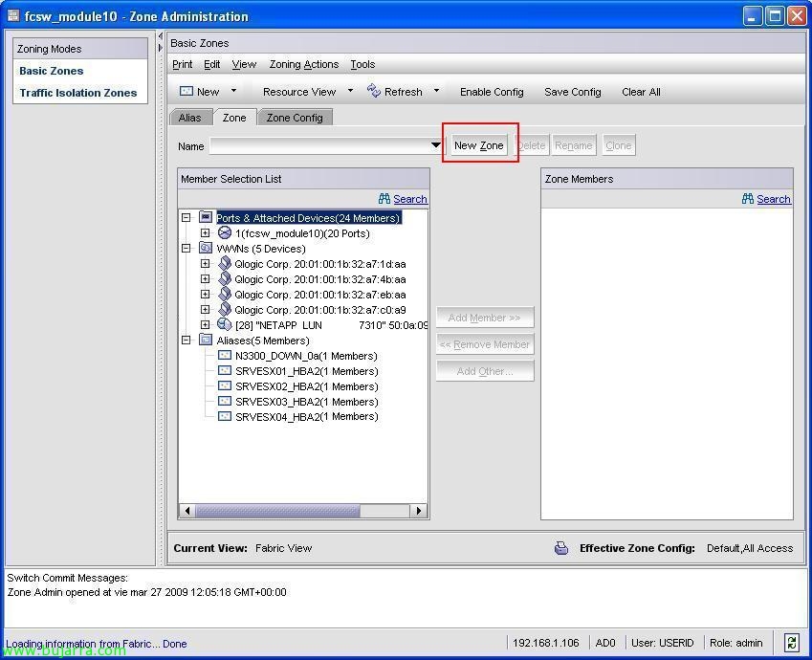
Task: Select the SRVESX01_HBA2 alias icon
Action: (225, 371)
